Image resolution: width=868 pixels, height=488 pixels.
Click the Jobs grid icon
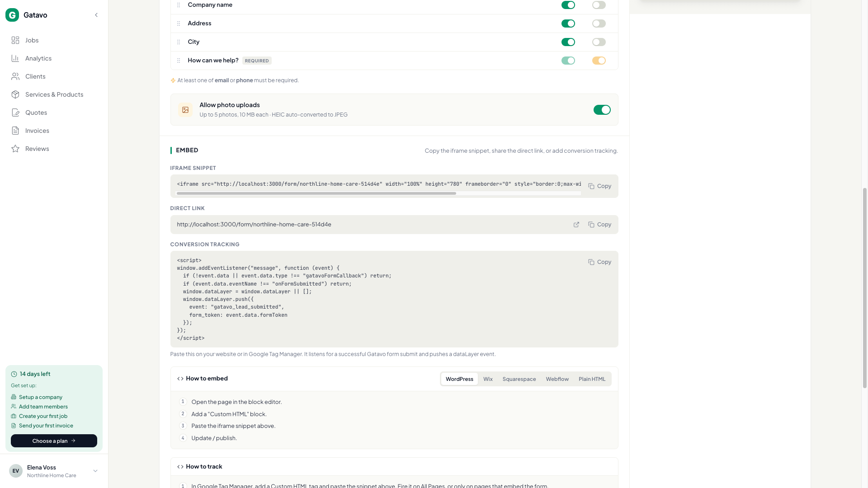[x=15, y=40]
